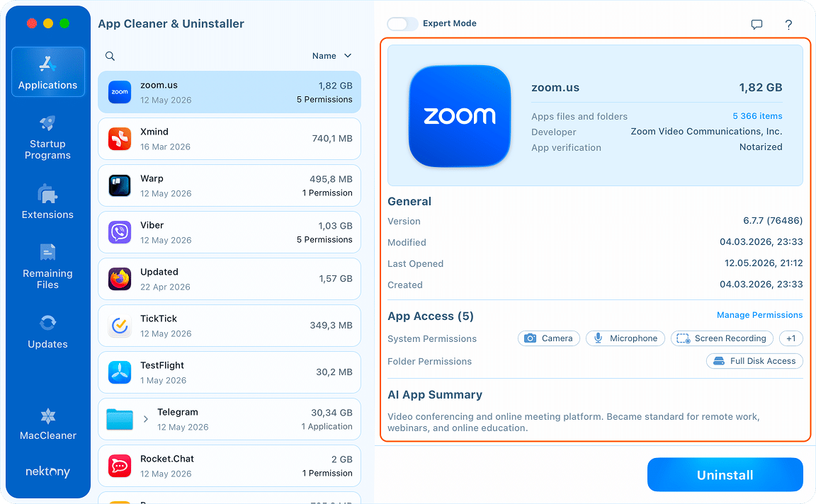
Task: Select the Firefox icon in Updated row
Action: click(120, 280)
